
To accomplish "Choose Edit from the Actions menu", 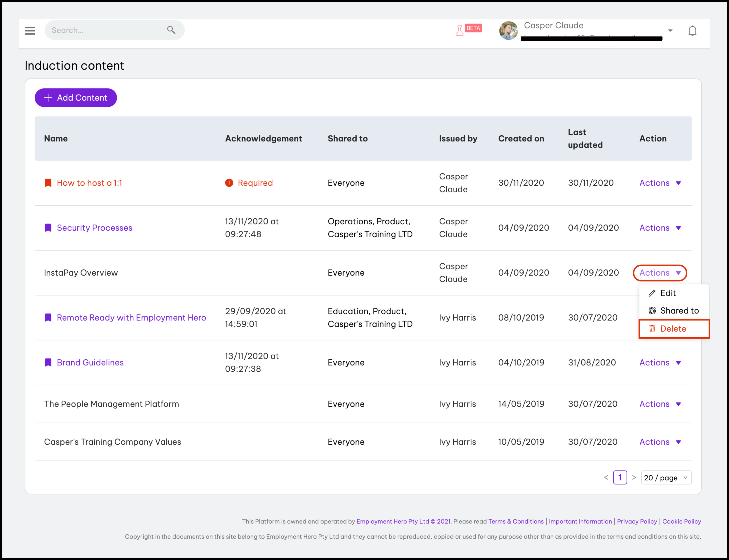I will [668, 293].
